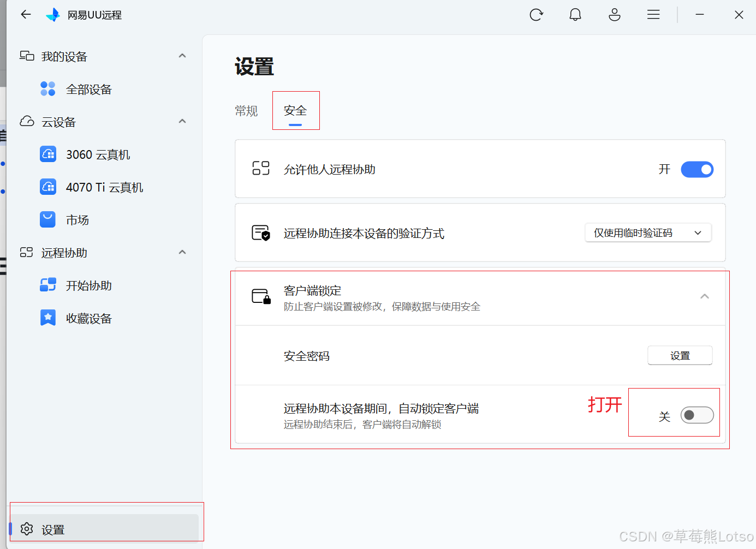Viewport: 756px width, 549px height.
Task: Click the 3060 云真机 icon
Action: [48, 154]
